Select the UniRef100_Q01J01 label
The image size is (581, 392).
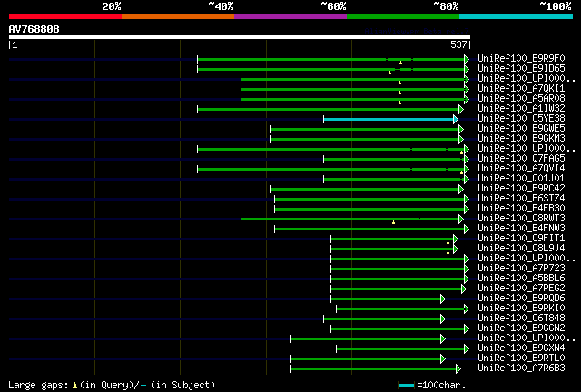coord(521,179)
